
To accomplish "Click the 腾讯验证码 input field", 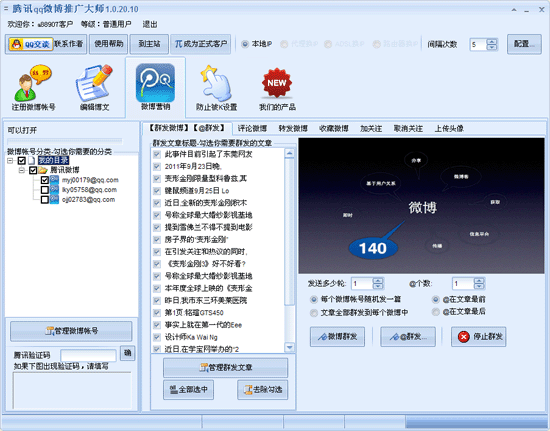I will click(x=88, y=355).
